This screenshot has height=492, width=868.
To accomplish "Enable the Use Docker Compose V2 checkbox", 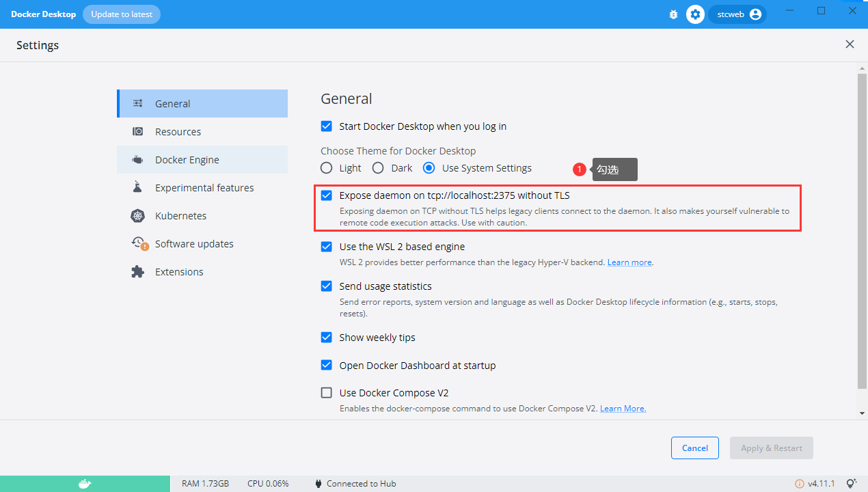I will pos(327,393).
